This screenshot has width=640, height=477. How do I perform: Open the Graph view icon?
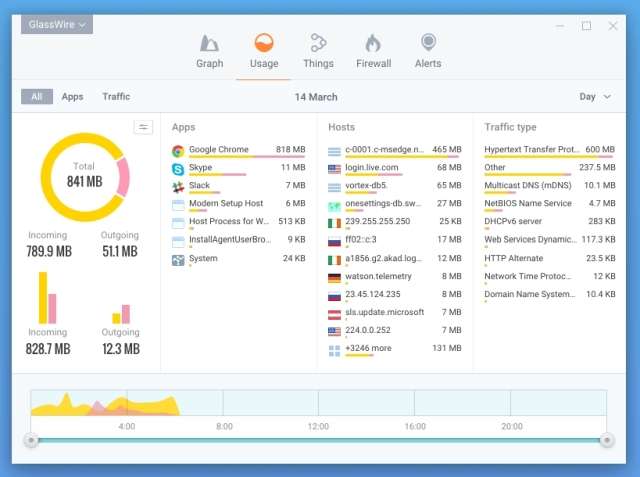[210, 43]
